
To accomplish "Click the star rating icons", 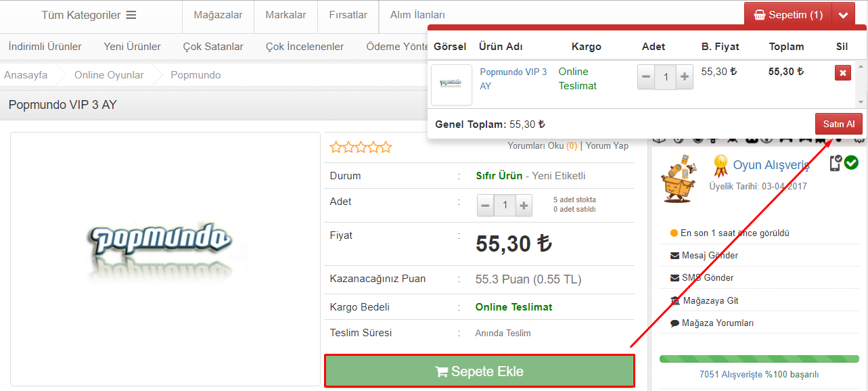I will click(361, 146).
